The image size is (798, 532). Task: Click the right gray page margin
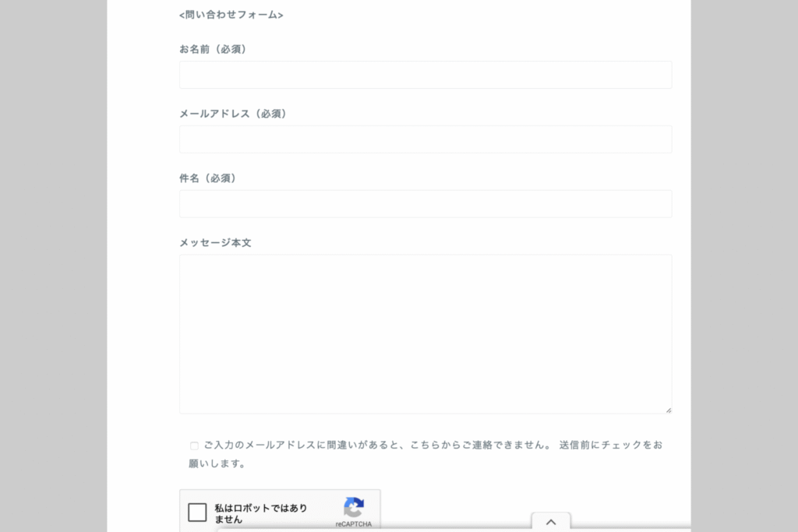pyautogui.click(x=744, y=265)
